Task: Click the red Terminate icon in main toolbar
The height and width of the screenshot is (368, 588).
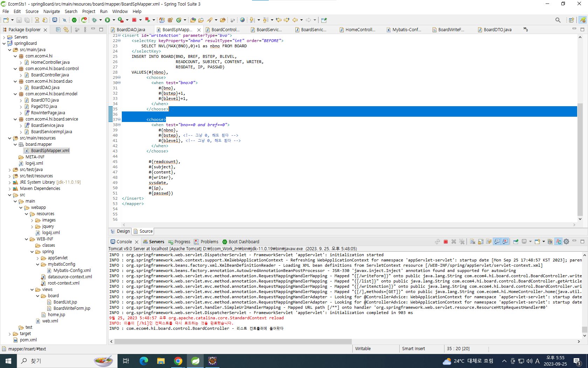Action: pos(134,20)
